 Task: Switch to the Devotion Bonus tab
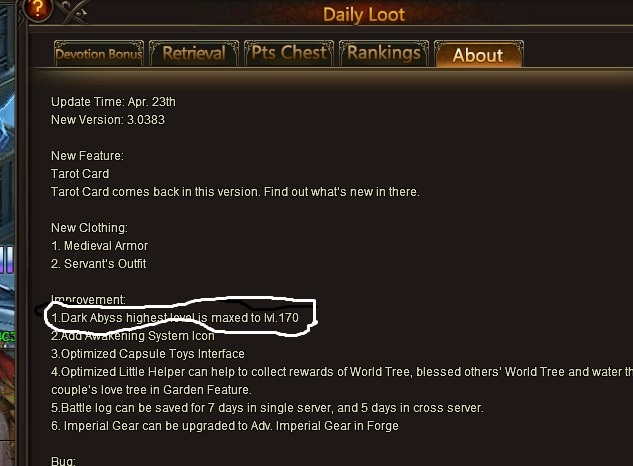(99, 53)
